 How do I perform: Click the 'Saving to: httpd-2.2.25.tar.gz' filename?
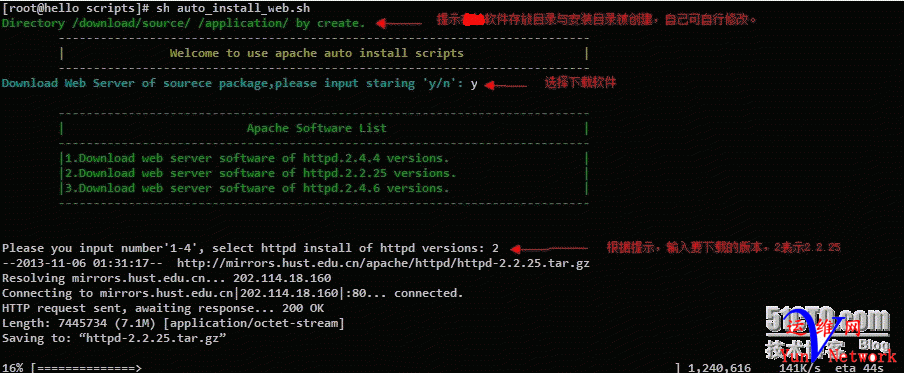click(x=155, y=338)
